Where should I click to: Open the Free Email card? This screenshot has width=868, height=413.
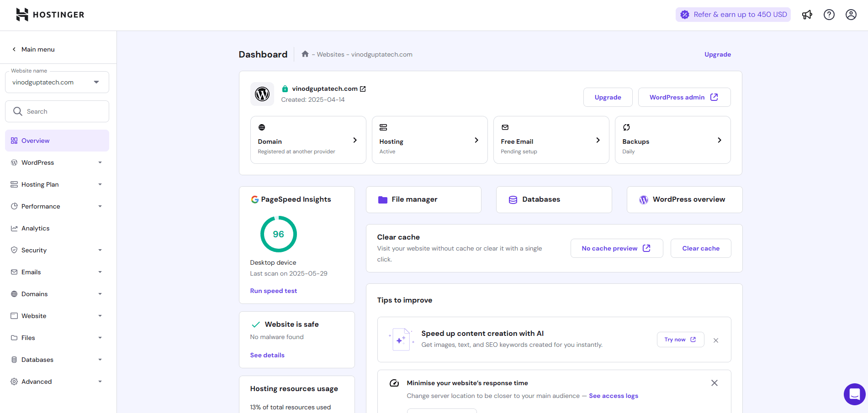pyautogui.click(x=551, y=140)
